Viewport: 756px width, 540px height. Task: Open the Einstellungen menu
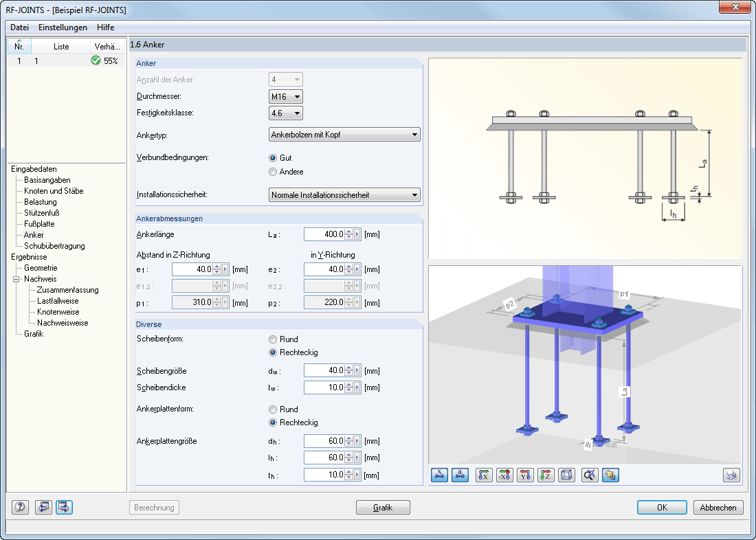[63, 27]
